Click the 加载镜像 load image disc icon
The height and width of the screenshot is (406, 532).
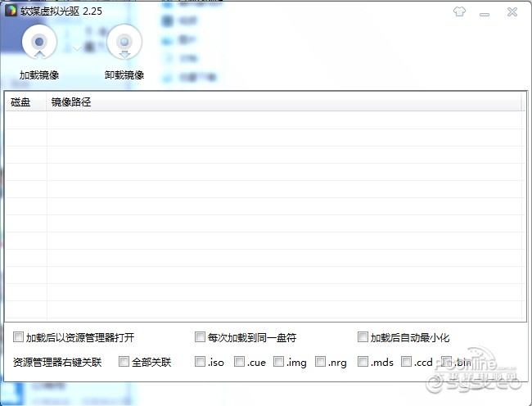[39, 42]
